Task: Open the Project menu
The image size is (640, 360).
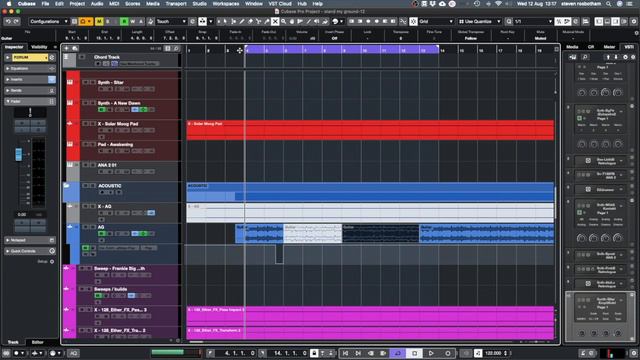Action: 77,4
